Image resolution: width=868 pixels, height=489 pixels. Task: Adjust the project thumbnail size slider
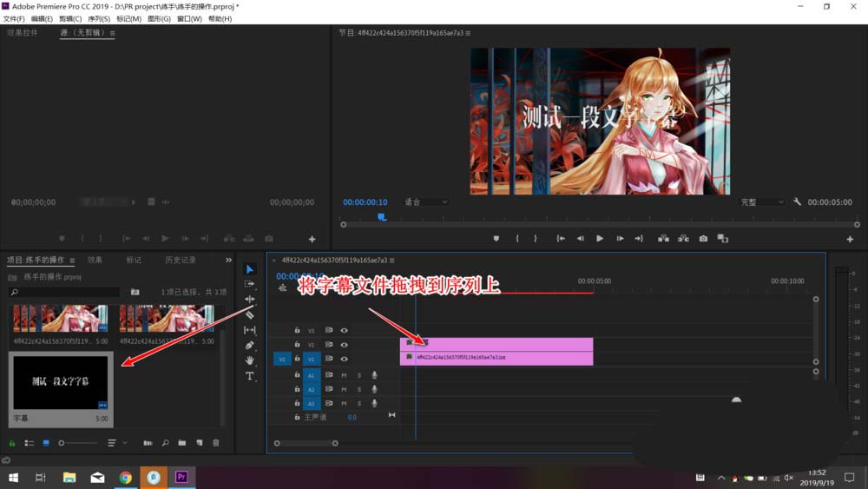[78, 443]
